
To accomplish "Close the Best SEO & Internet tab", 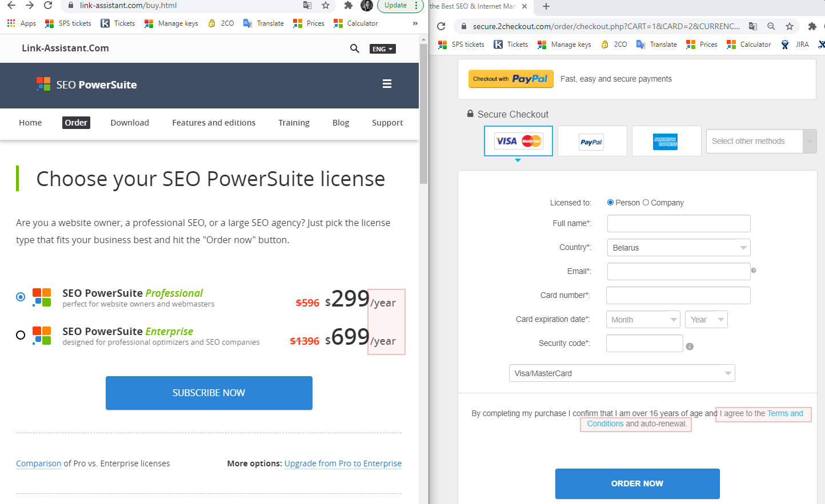I will [x=524, y=6].
